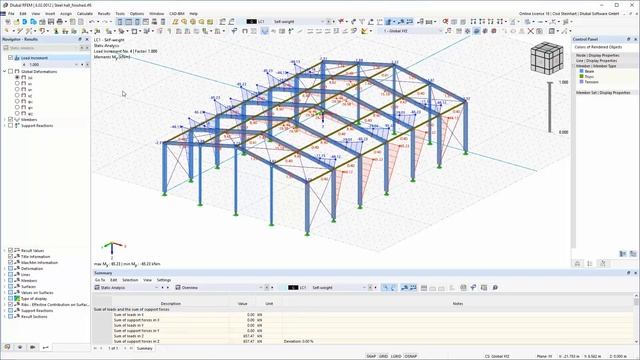Expand the Values on Surfaces node

[5, 293]
